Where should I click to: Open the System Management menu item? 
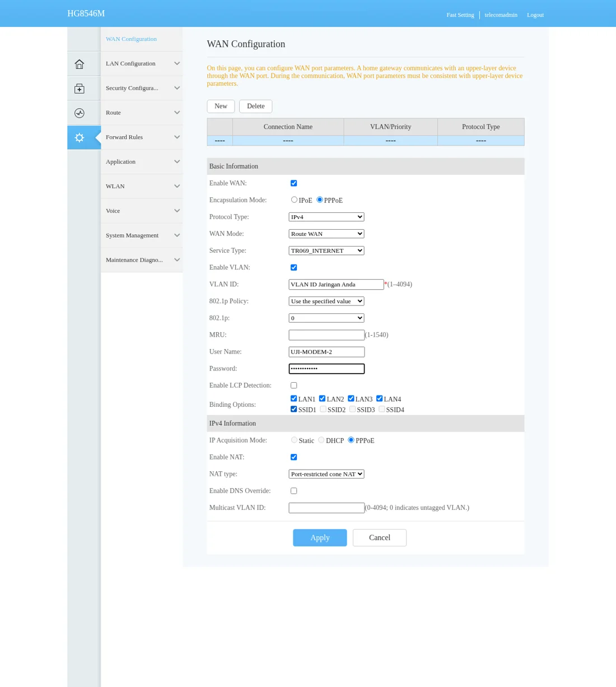click(x=142, y=235)
